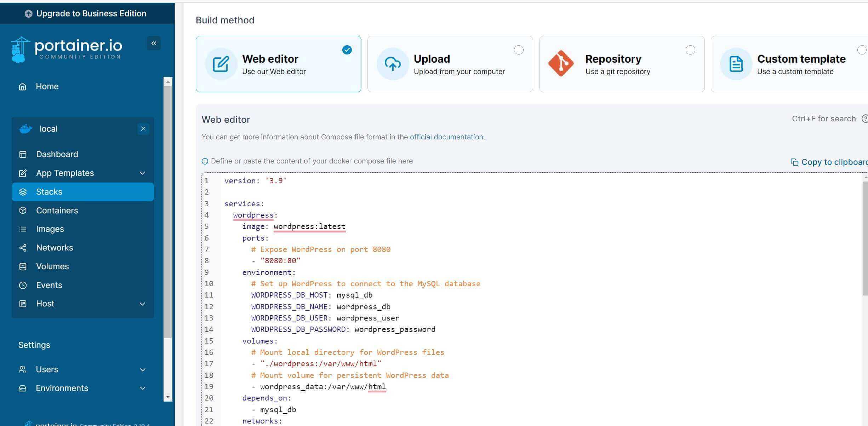Select the Web editor radio button
This screenshot has height=426, width=868.
click(x=347, y=50)
